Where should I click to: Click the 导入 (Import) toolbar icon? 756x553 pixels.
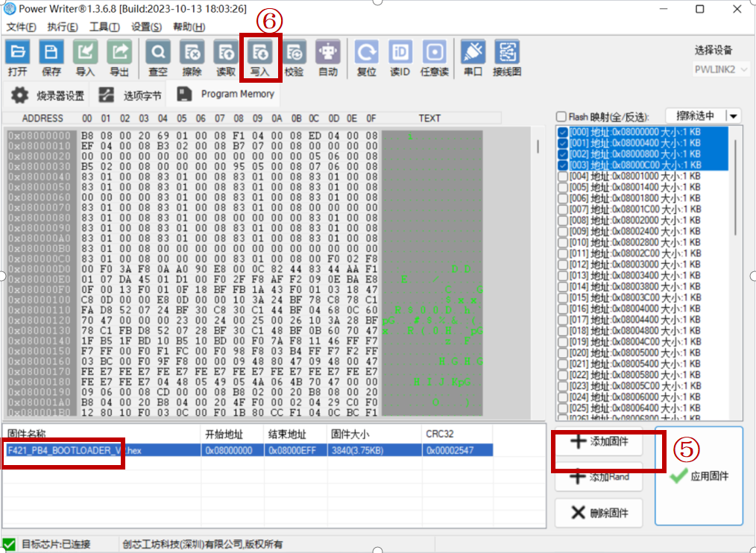(85, 58)
